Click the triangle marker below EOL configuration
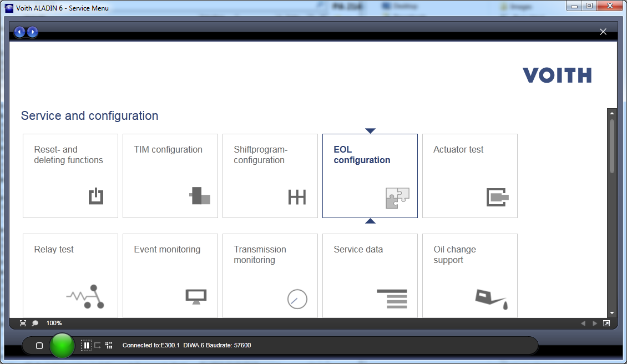 point(370,221)
